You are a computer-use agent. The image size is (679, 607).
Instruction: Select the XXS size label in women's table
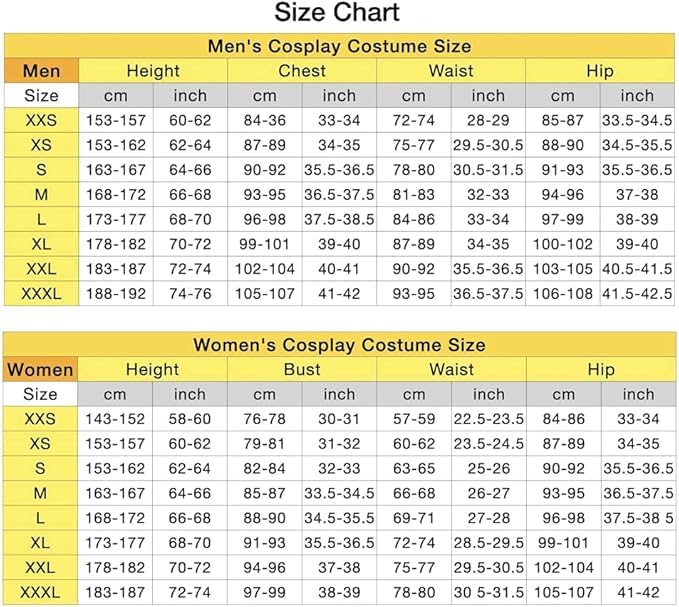coord(41,420)
